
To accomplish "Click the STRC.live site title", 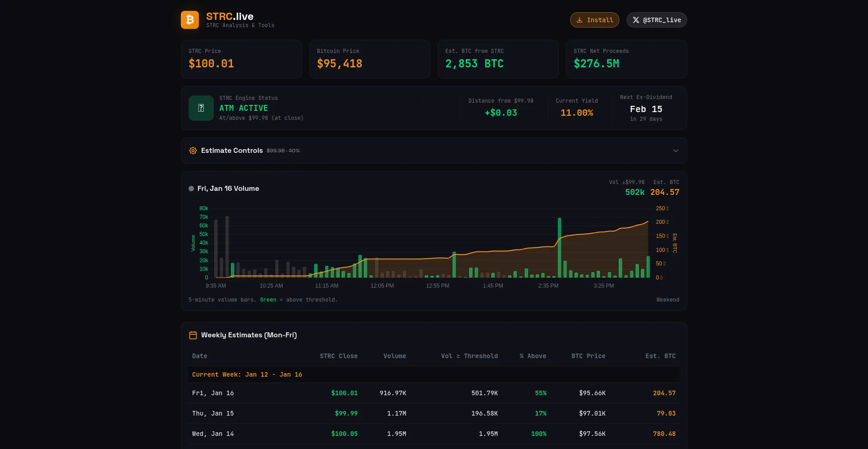I will [x=230, y=17].
